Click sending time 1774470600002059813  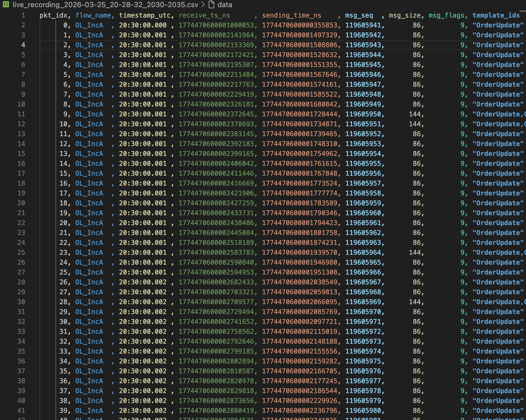[300, 292]
